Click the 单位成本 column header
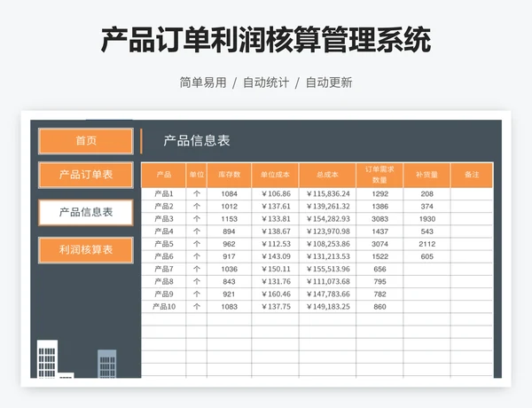The image size is (532, 408). 275,175
